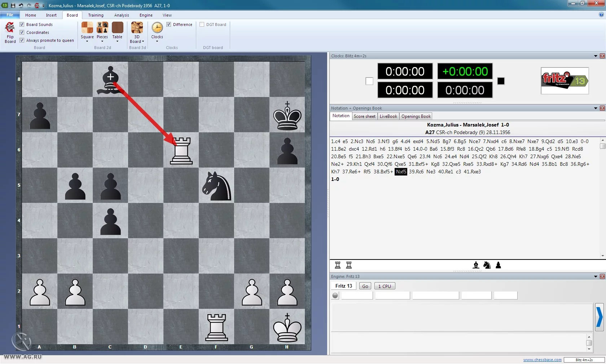Click the Flip Board icon
Viewport: 606px width, 364px height.
[10, 27]
